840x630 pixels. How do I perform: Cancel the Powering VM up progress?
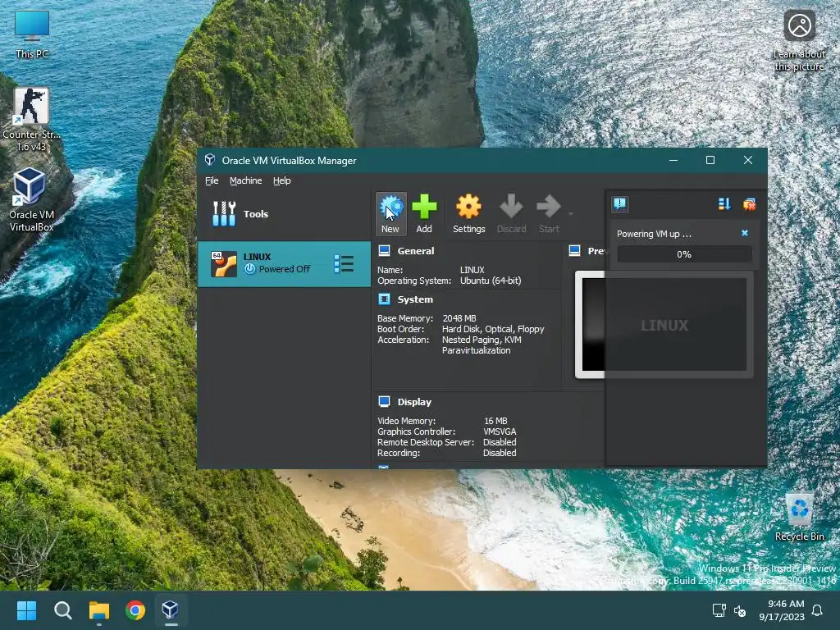745,233
